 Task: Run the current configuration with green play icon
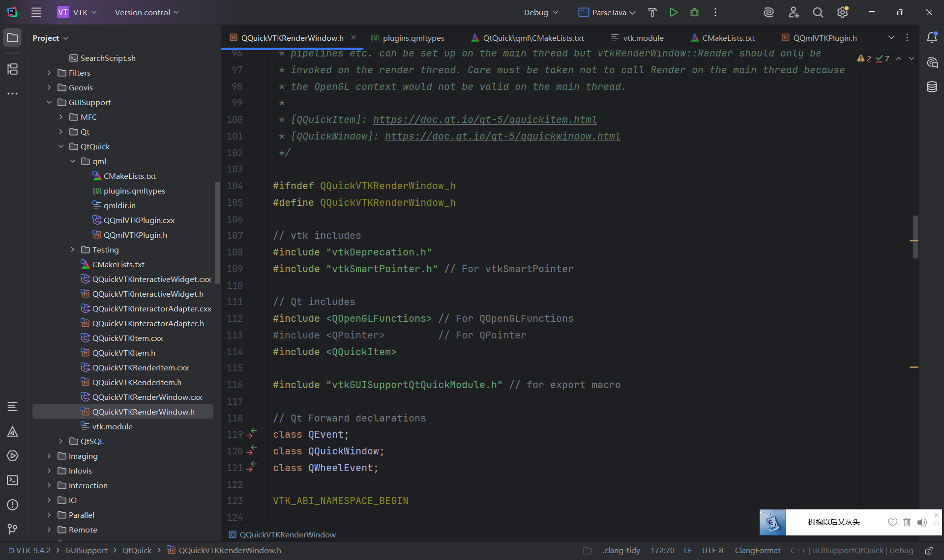(674, 12)
